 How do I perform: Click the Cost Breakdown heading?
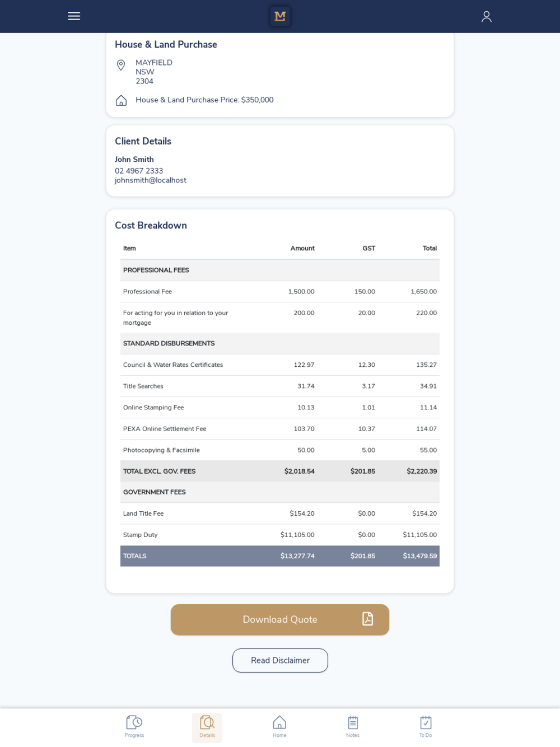click(x=151, y=225)
